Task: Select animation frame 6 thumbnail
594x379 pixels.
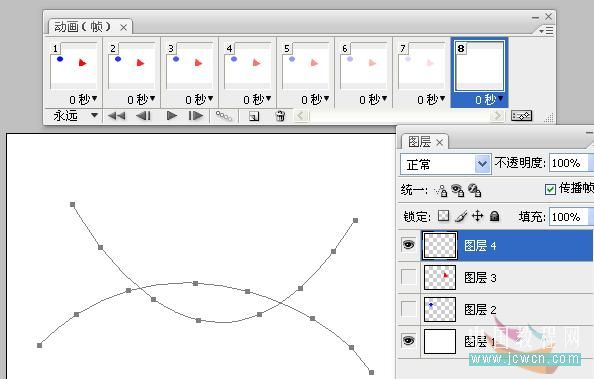Action: [363, 65]
